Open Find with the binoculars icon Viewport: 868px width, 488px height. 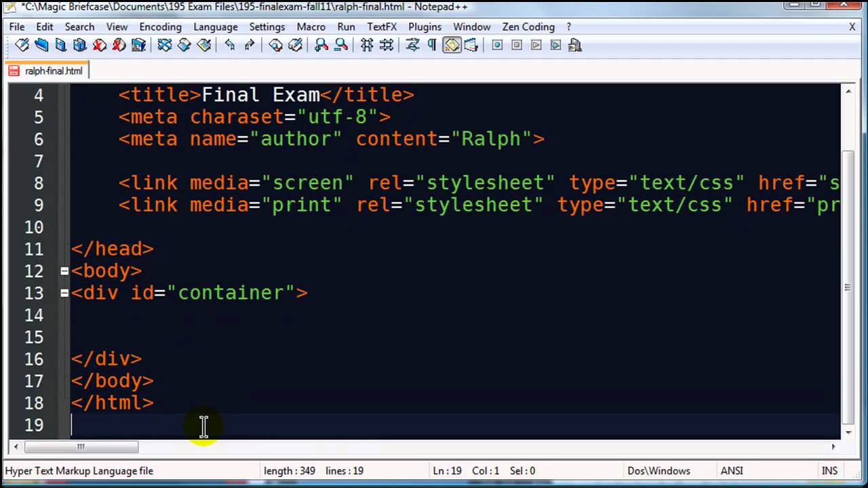(276, 45)
